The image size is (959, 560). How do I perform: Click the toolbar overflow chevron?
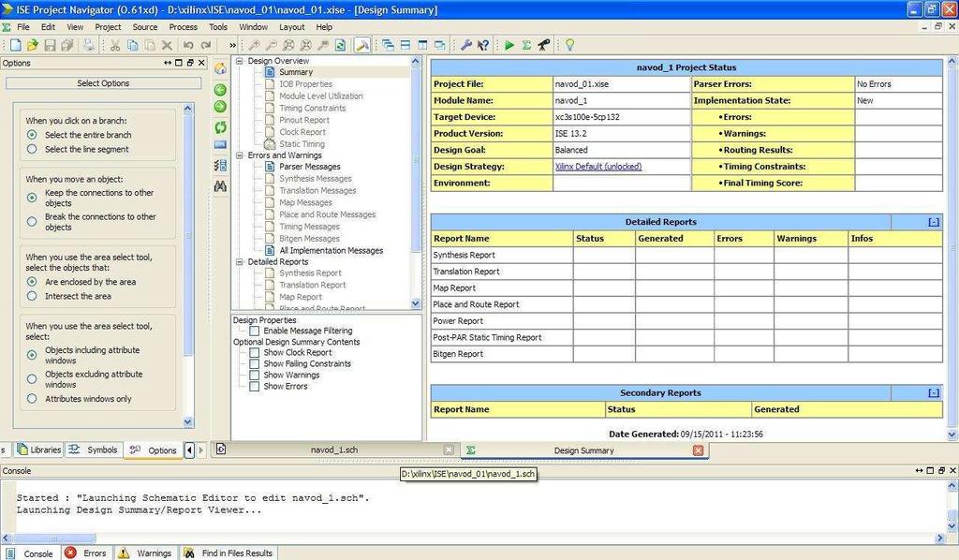point(232,45)
